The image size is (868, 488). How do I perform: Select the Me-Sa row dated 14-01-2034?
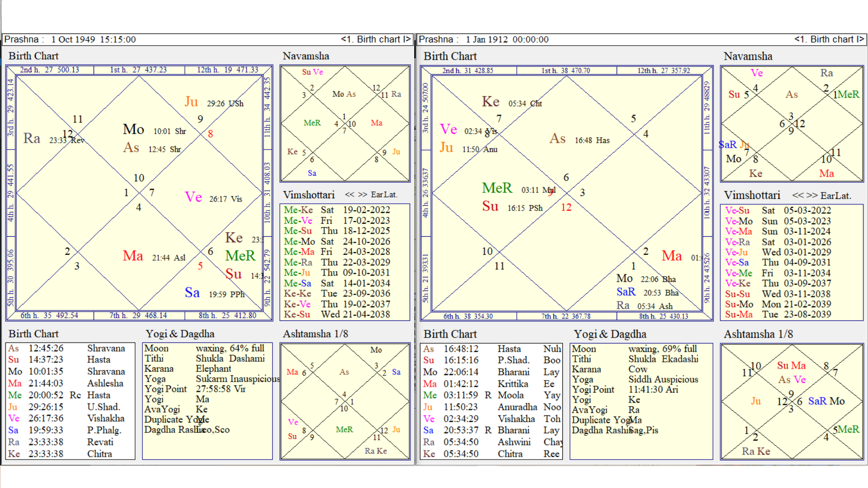337,283
